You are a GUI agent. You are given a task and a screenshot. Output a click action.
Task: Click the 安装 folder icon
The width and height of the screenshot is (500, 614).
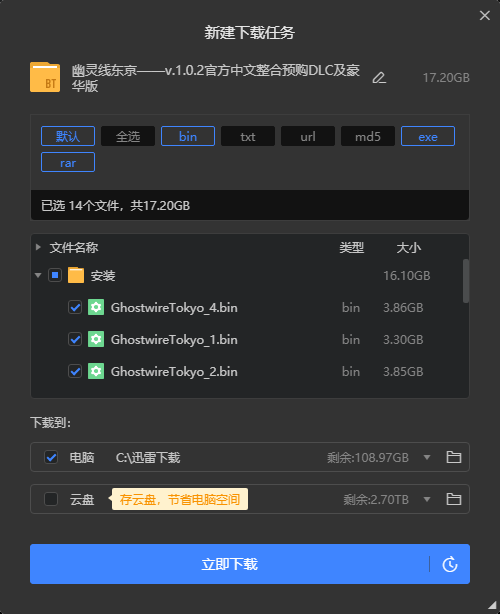click(76, 275)
